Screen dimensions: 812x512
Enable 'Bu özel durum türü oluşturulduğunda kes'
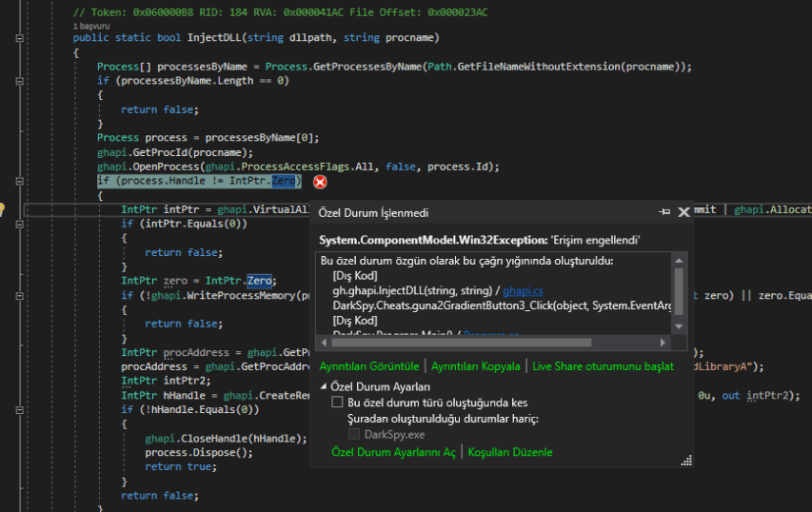click(337, 403)
